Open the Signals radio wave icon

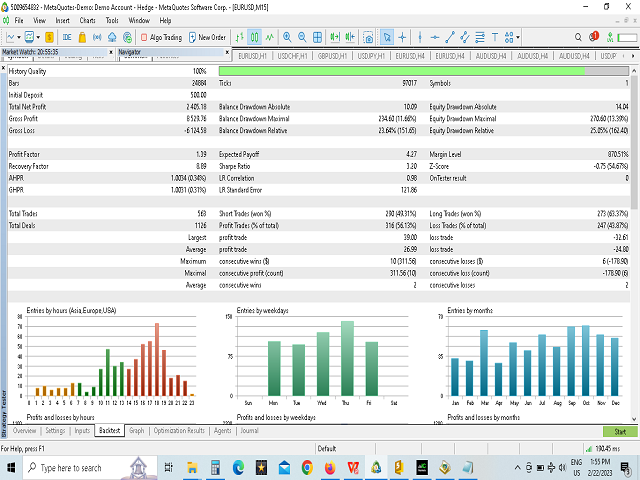(97, 38)
